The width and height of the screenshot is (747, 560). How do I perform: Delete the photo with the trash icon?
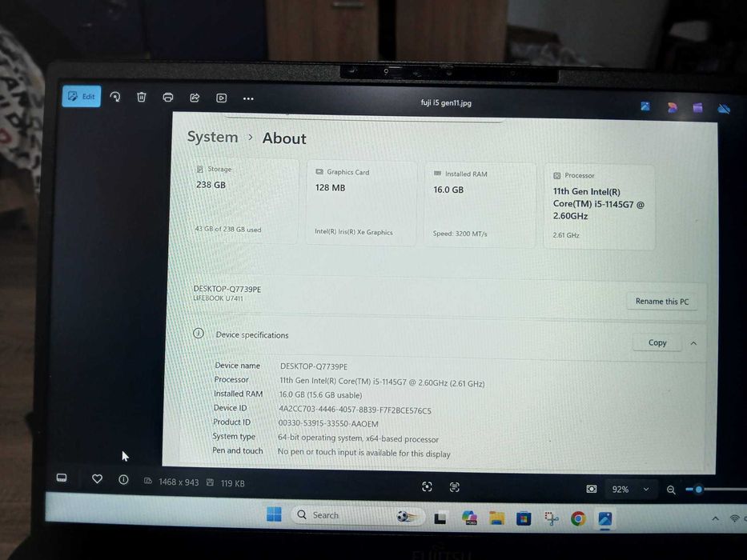click(142, 97)
